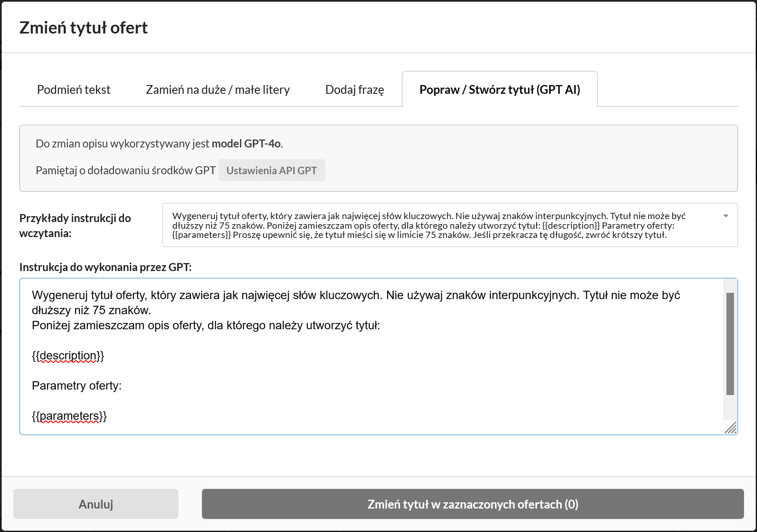Image resolution: width=757 pixels, height=532 pixels.
Task: Click the Zmień tytuł ofert dialog heading
Action: click(84, 28)
